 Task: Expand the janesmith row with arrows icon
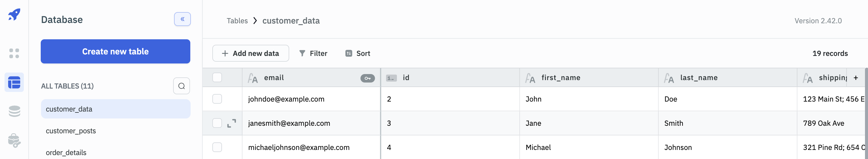(x=232, y=123)
